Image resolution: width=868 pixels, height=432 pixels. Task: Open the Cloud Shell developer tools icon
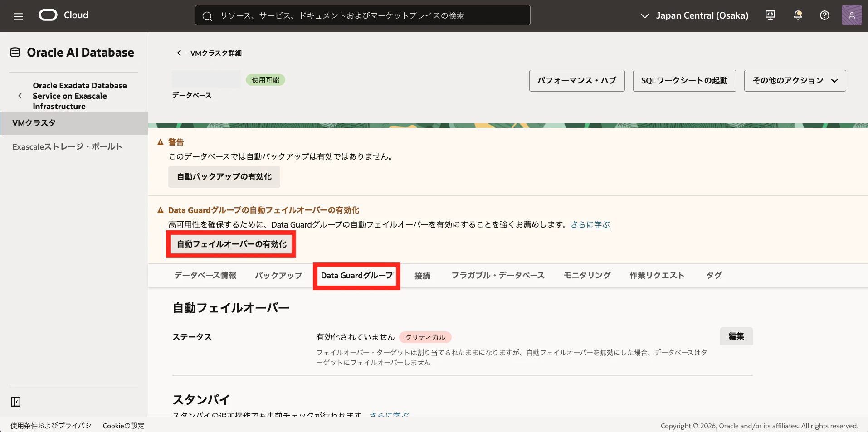770,15
